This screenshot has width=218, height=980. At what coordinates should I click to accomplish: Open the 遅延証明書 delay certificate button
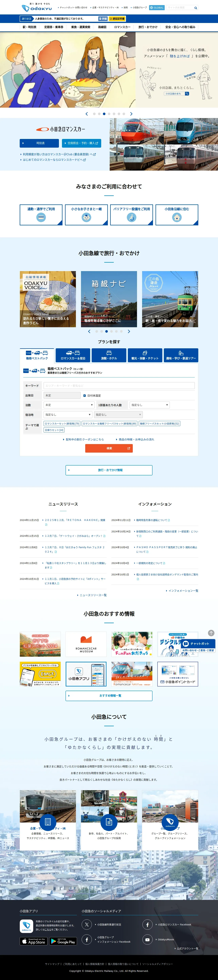point(117,19)
